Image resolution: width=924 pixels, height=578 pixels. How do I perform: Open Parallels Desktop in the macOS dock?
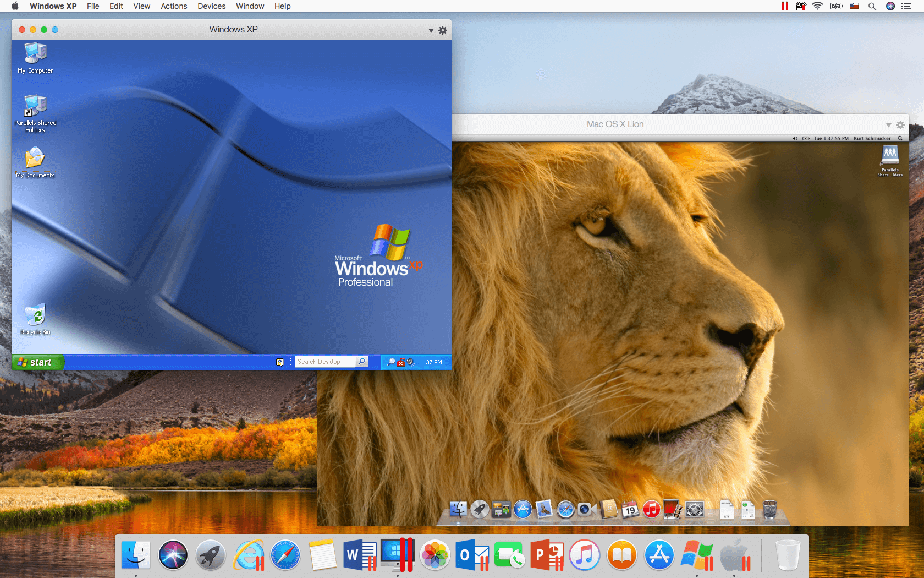tap(398, 555)
